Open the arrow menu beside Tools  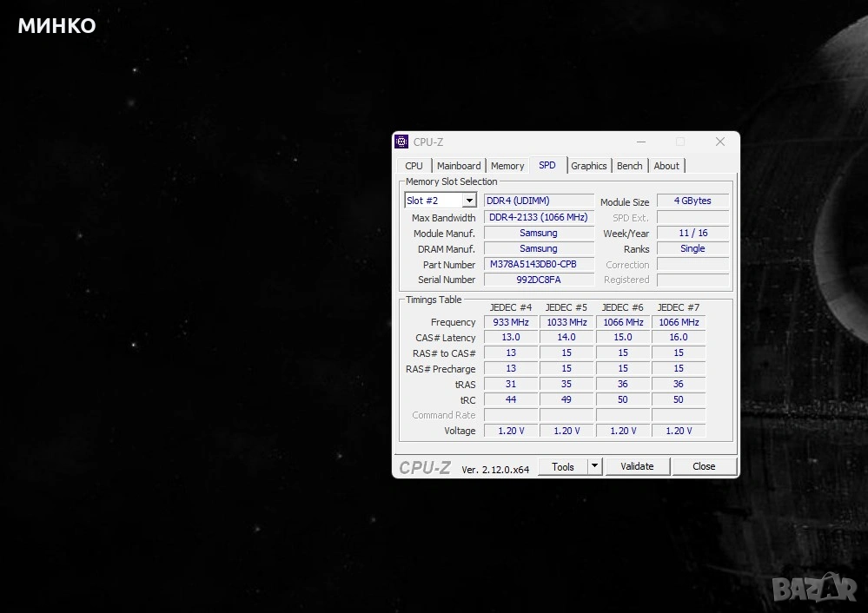click(594, 466)
